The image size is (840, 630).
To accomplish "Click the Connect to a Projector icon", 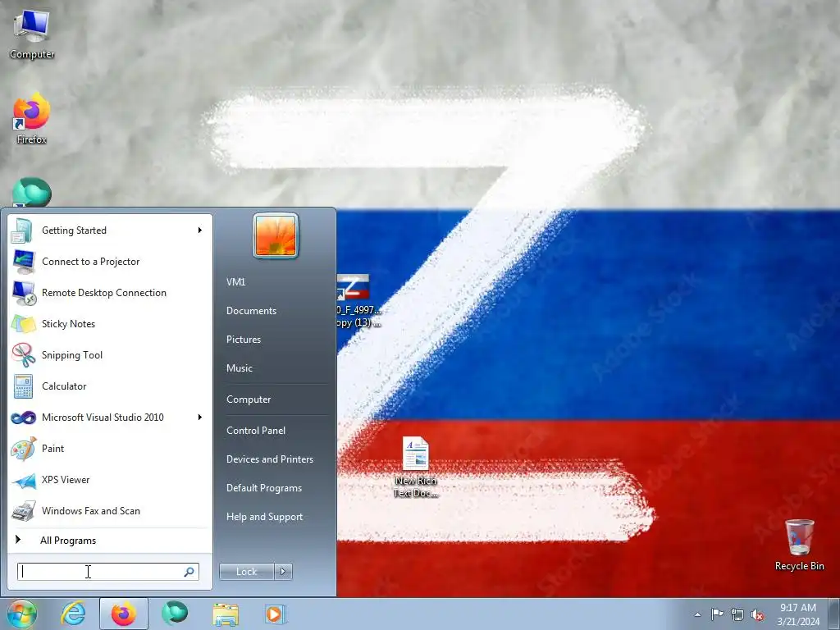I will tap(22, 262).
